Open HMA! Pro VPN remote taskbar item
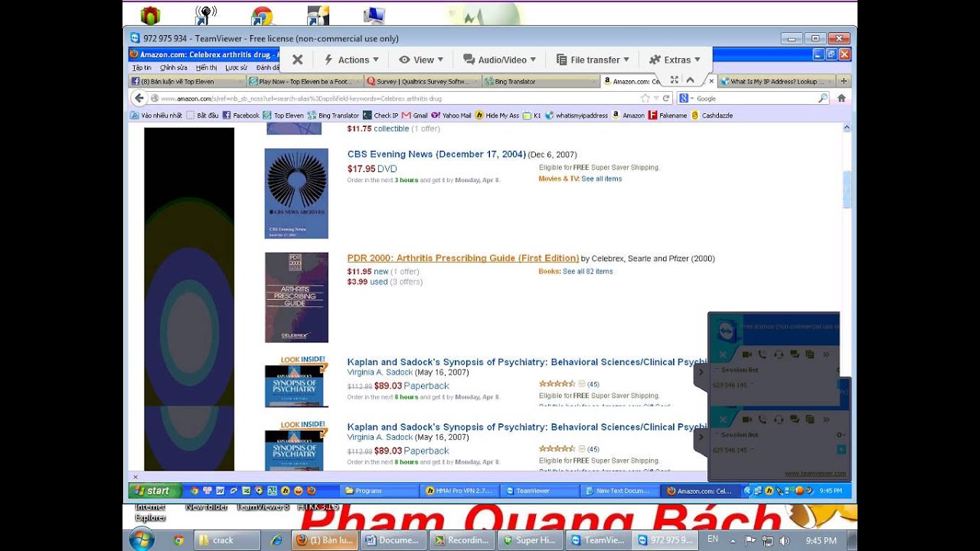This screenshot has width=980, height=551. pyautogui.click(x=459, y=491)
